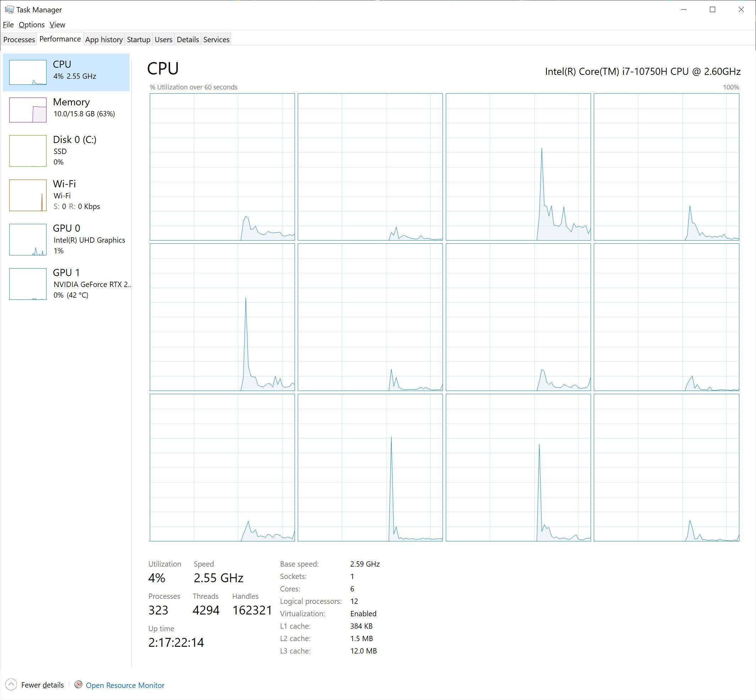The width and height of the screenshot is (756, 700).
Task: Click the Open Resource Monitor link
Action: 125,685
